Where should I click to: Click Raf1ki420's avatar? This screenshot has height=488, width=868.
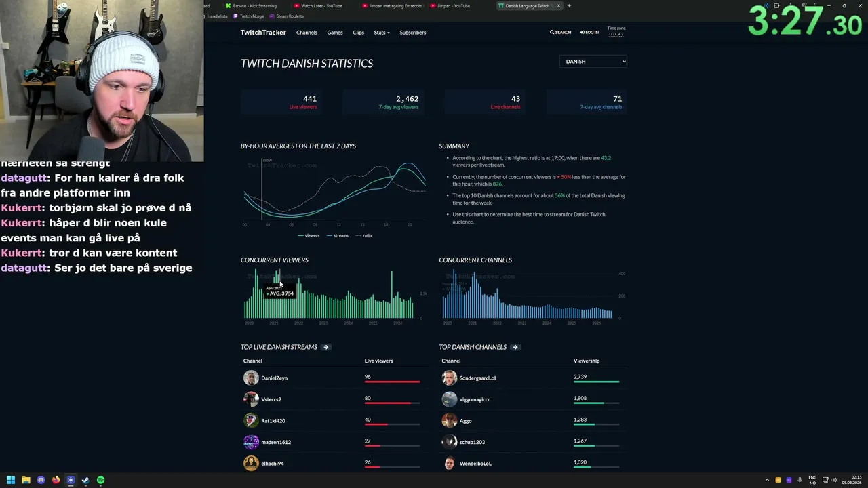[x=251, y=421]
